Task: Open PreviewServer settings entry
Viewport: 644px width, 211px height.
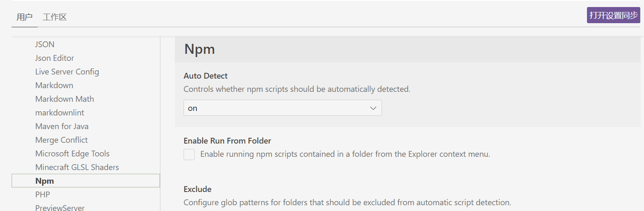Action: coord(60,208)
